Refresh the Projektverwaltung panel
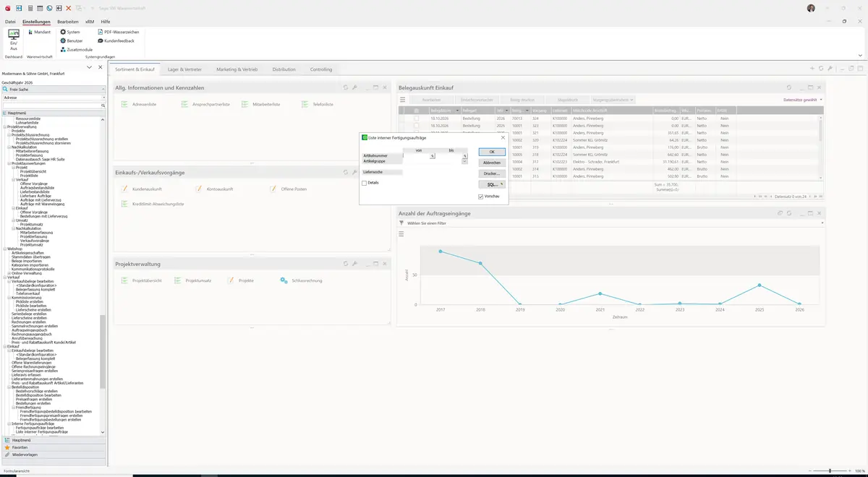 [x=346, y=264]
